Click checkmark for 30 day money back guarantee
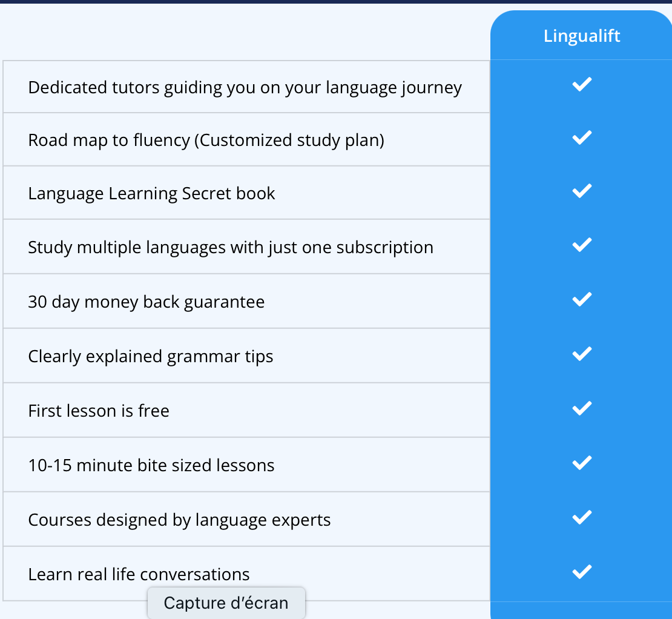Viewport: 672px width, 619px height. 581,299
